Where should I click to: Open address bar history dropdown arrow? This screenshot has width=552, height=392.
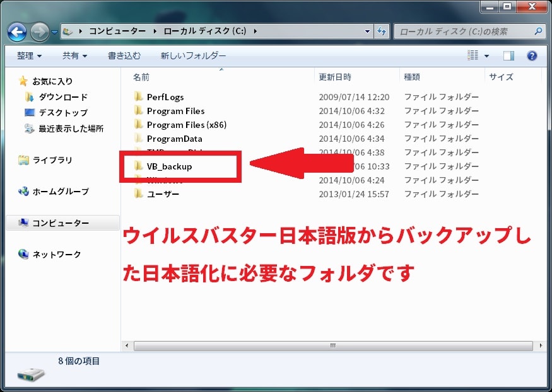tap(368, 31)
